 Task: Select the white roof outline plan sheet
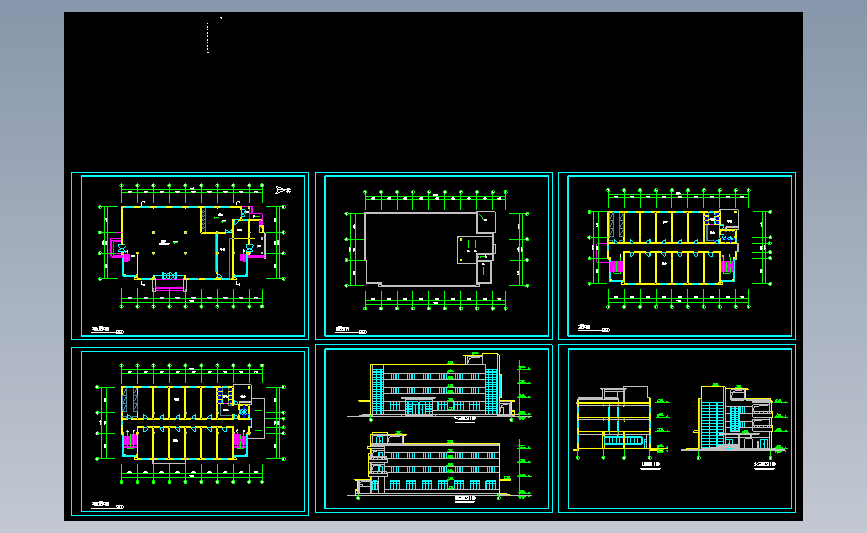pyautogui.click(x=434, y=256)
